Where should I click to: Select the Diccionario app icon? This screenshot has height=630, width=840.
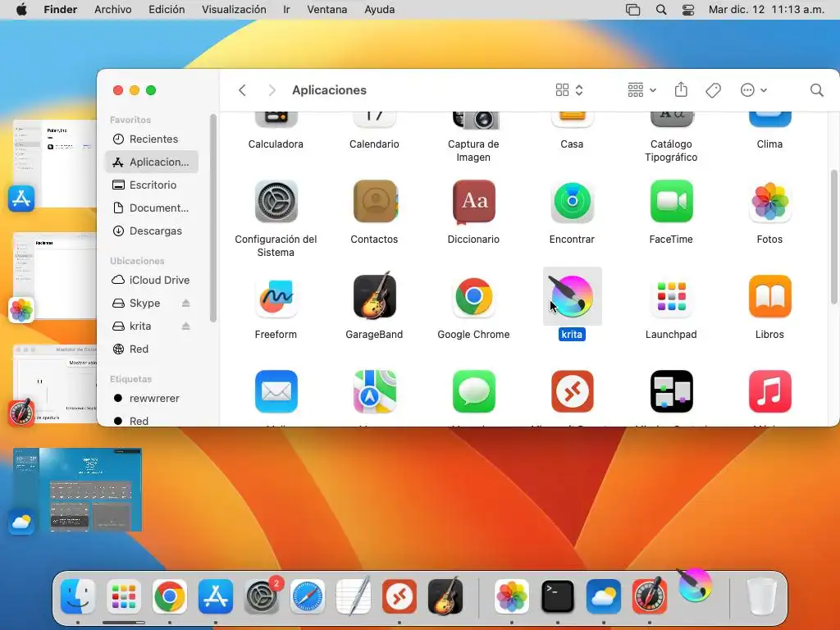click(473, 202)
